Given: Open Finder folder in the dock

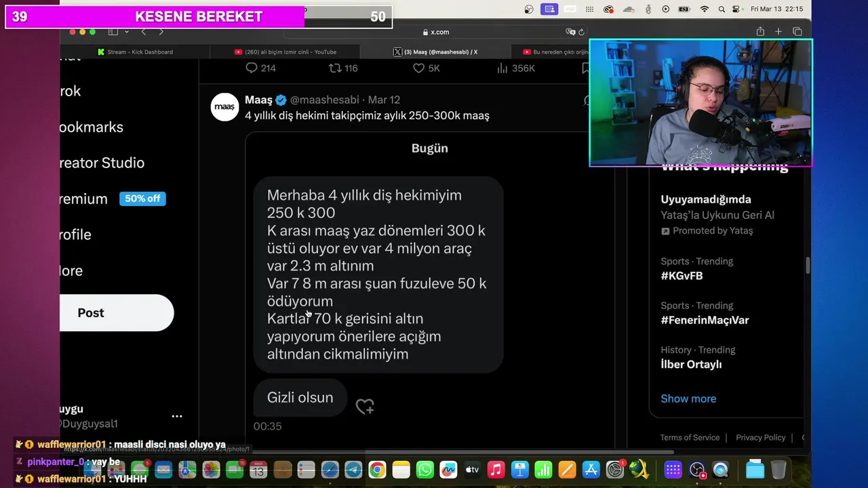Looking at the screenshot, I should [755, 470].
